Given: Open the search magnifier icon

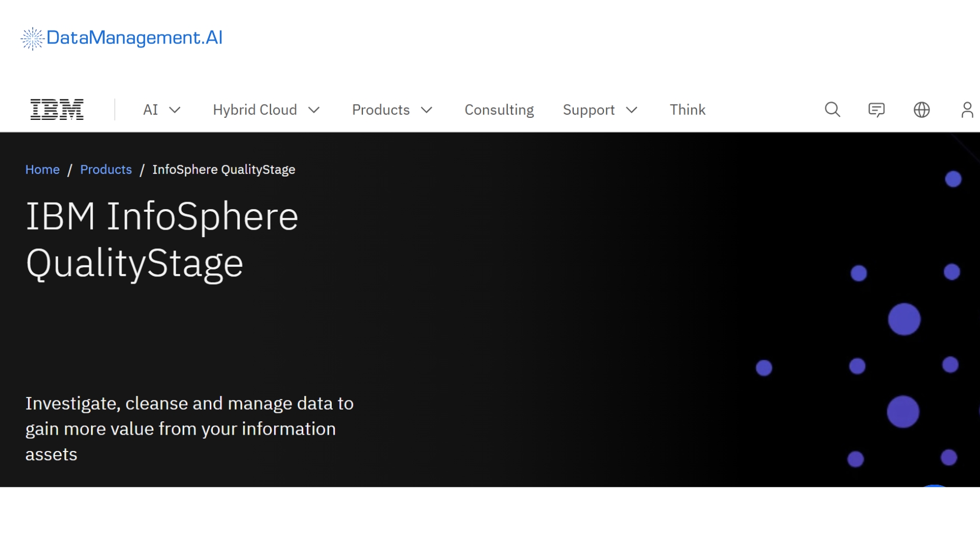Looking at the screenshot, I should point(832,110).
